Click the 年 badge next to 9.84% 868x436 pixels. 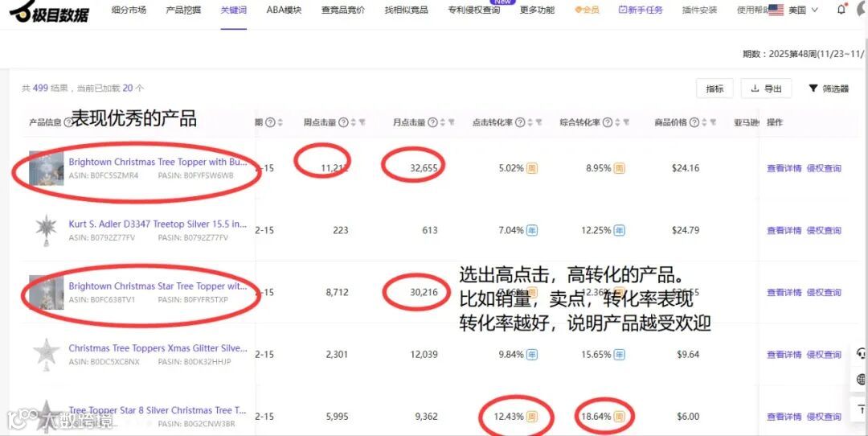point(531,355)
